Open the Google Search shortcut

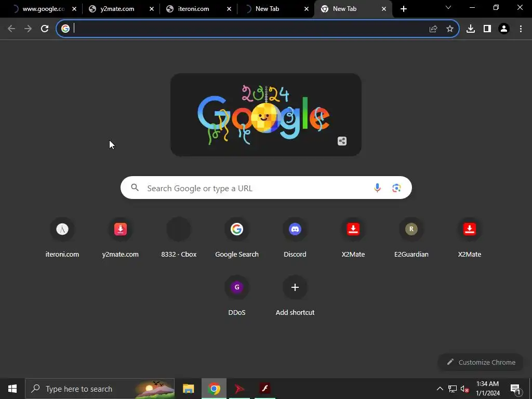[237, 238]
